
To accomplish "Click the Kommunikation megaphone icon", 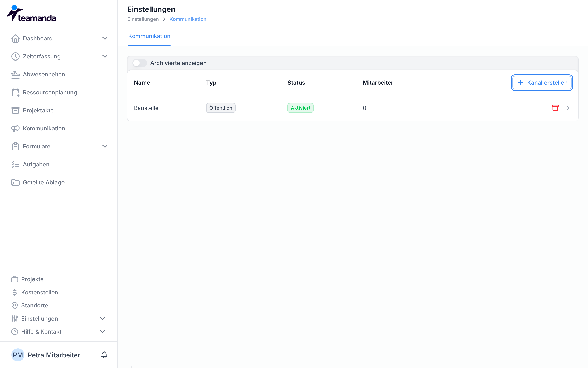I will pos(15,129).
